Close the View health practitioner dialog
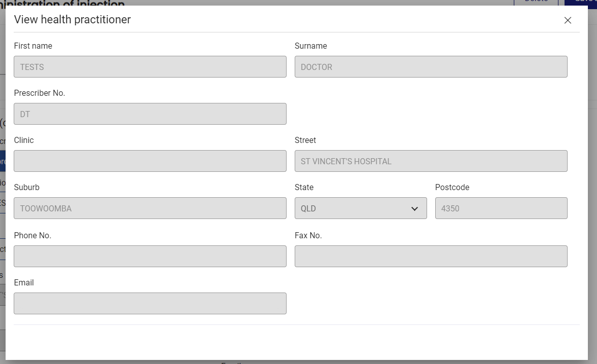 pos(567,21)
